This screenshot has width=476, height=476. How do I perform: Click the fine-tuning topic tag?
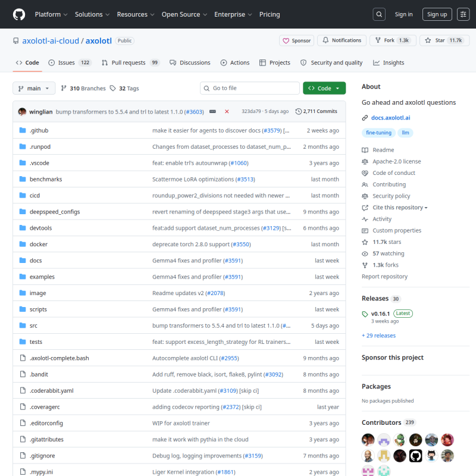tap(378, 133)
